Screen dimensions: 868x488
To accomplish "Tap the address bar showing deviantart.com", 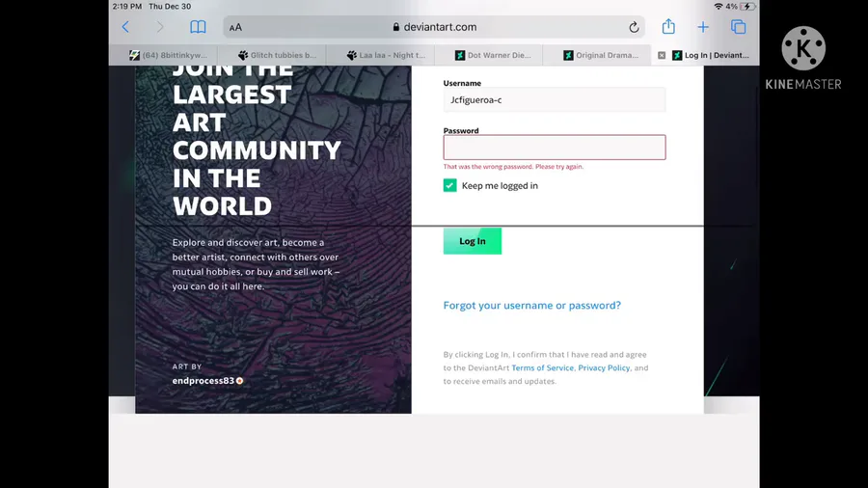I will pos(434,27).
